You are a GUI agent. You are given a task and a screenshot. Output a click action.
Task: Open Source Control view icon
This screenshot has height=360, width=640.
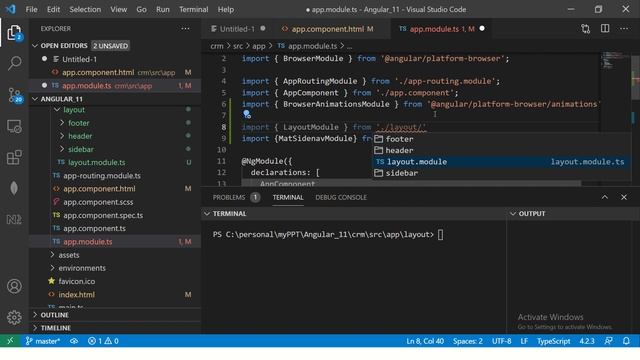click(x=14, y=95)
